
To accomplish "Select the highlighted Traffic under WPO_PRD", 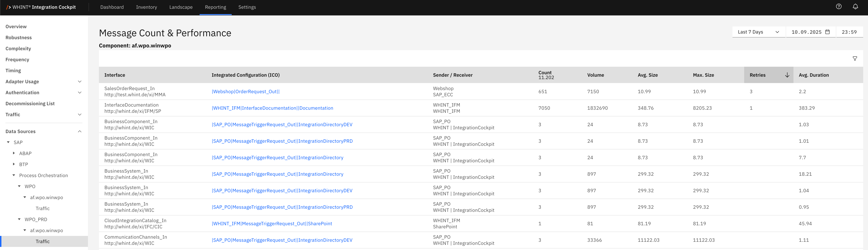I will click(44, 242).
